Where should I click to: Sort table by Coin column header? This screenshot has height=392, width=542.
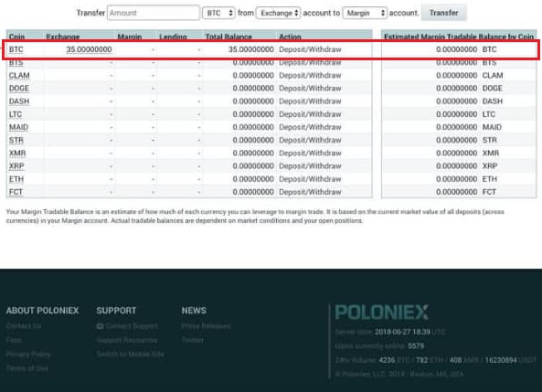click(x=16, y=37)
